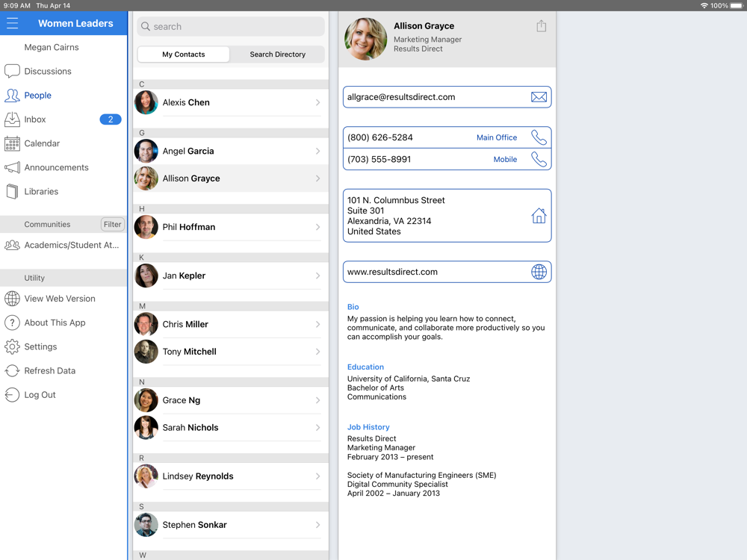The height and width of the screenshot is (560, 747).
Task: Open Lindsey Reynolds details chevron
Action: click(x=317, y=476)
